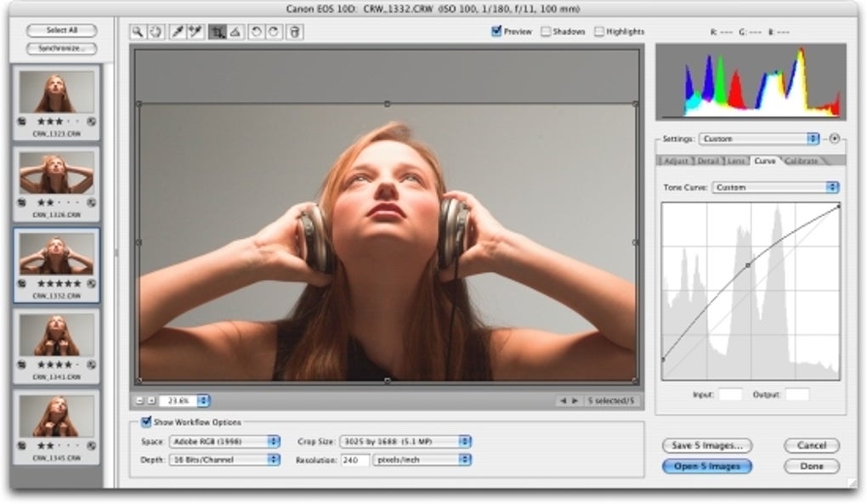Click the trash icon to mark for deletion
867x504 pixels.
(294, 31)
